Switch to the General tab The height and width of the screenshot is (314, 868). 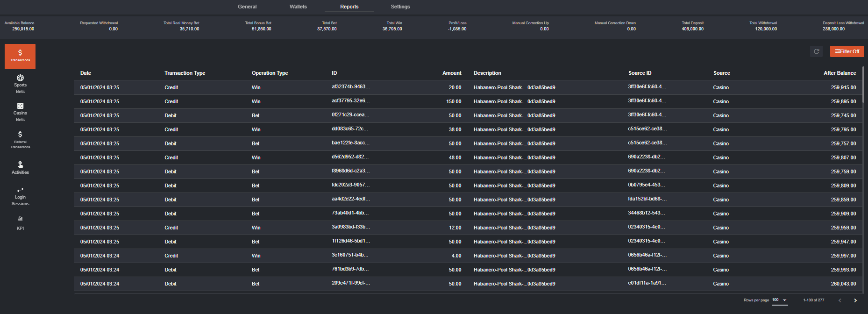point(247,7)
